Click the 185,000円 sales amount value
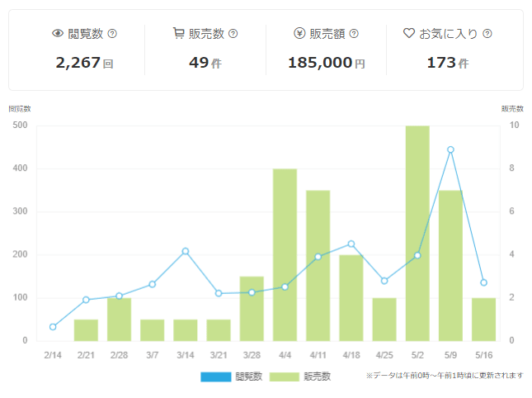Viewport: 532px width, 398px height. point(326,63)
